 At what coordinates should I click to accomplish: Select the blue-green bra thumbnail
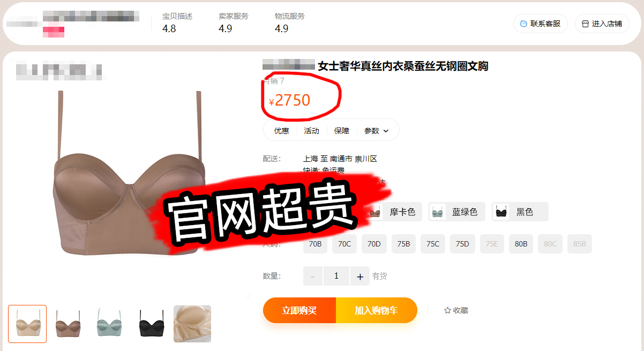point(110,324)
